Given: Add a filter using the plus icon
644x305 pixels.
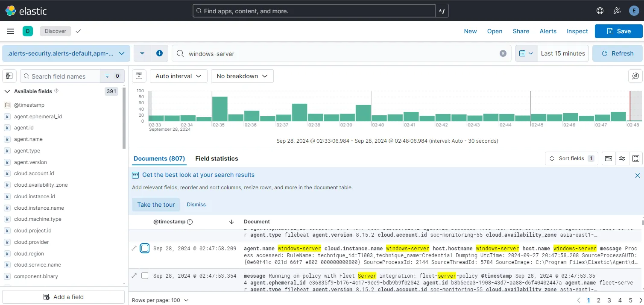Looking at the screenshot, I should pyautogui.click(x=160, y=53).
